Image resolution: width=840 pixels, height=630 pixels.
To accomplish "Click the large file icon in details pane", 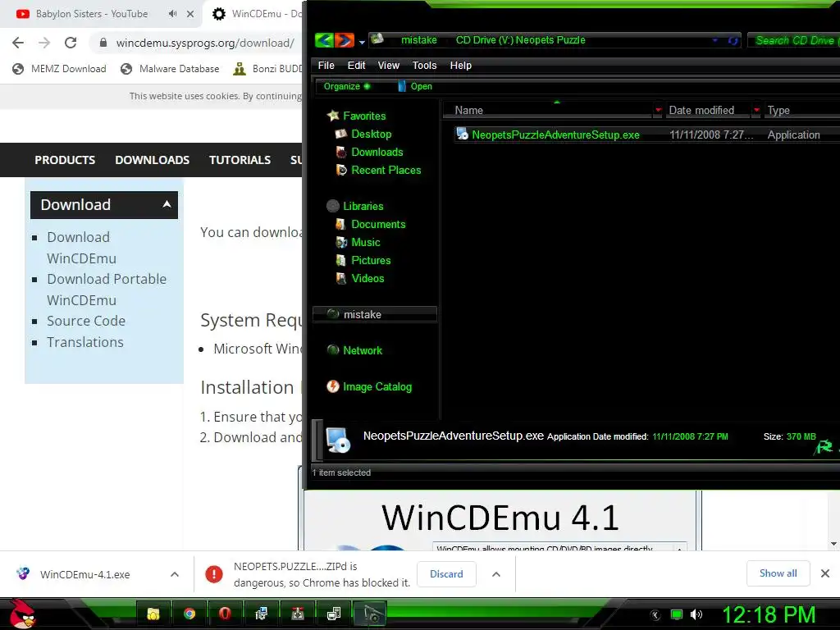I will coord(339,441).
